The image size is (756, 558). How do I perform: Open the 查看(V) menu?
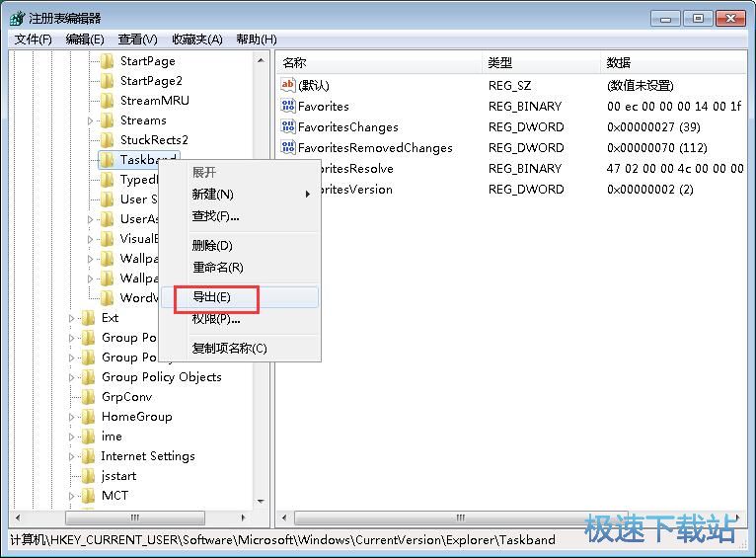point(138,40)
